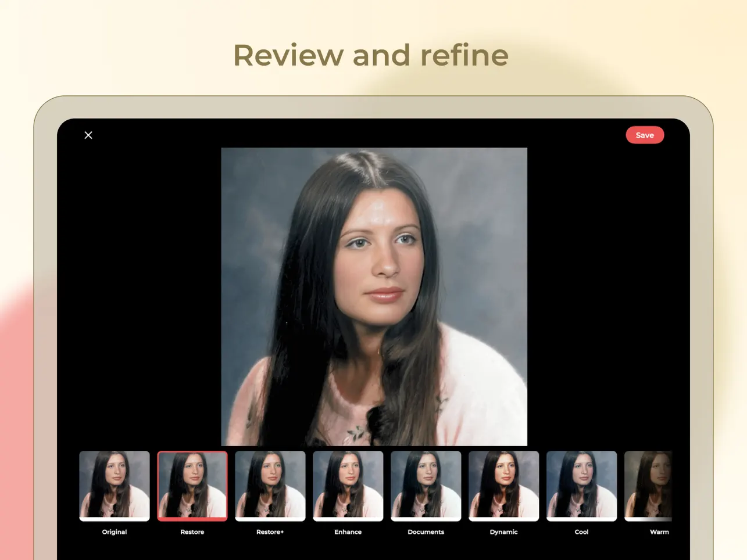The width and height of the screenshot is (747, 560).
Task: Pick the Documents filter thumbnail
Action: tap(426, 486)
